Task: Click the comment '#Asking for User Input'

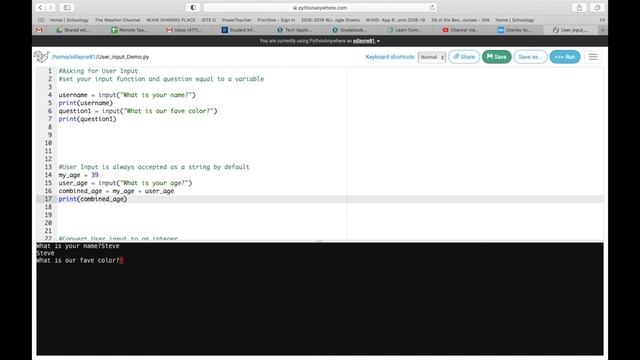Action: [x=98, y=71]
